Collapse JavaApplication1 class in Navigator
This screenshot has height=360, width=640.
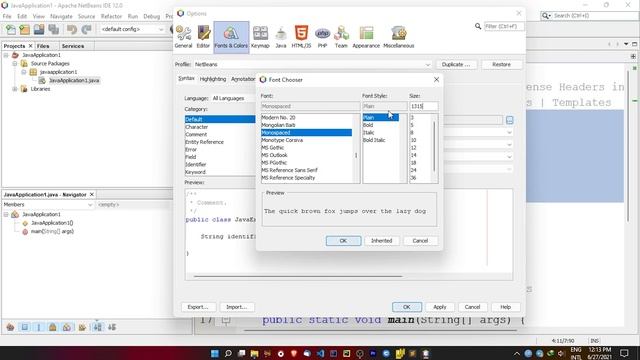pos(6,214)
